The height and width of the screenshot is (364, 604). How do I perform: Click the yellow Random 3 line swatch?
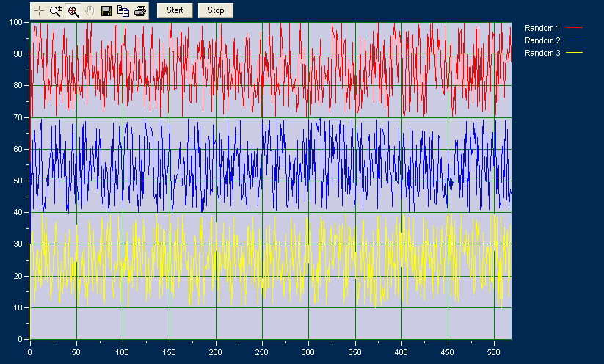coord(575,53)
